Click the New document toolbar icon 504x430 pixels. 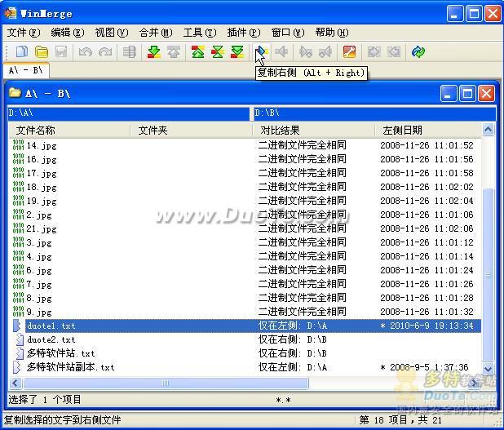(x=21, y=51)
